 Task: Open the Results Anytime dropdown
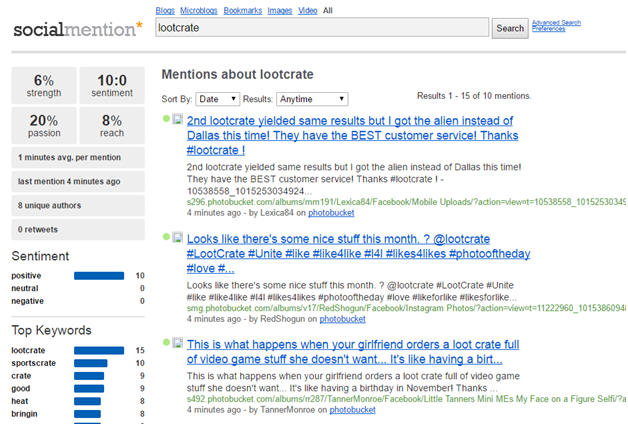coord(312,99)
